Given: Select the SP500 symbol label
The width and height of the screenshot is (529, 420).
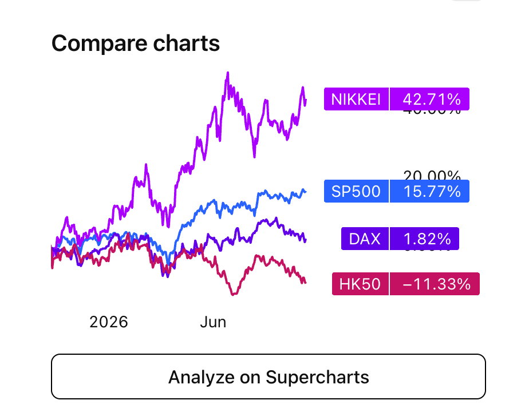Looking at the screenshot, I should click(x=356, y=191).
